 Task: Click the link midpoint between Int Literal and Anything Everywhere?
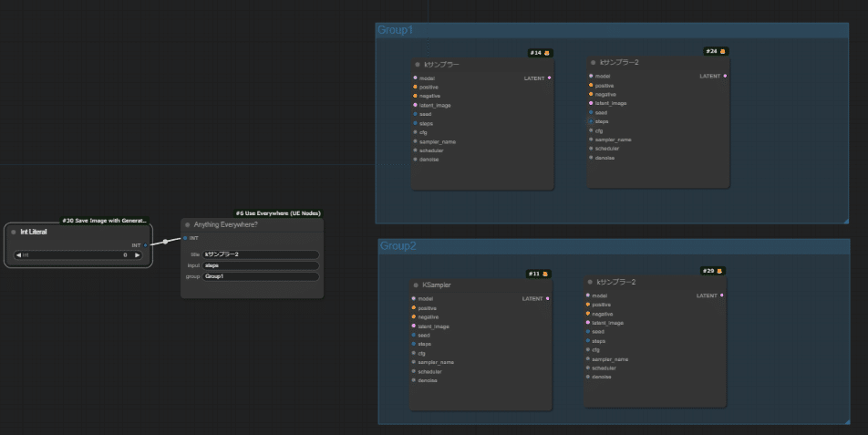coord(166,242)
